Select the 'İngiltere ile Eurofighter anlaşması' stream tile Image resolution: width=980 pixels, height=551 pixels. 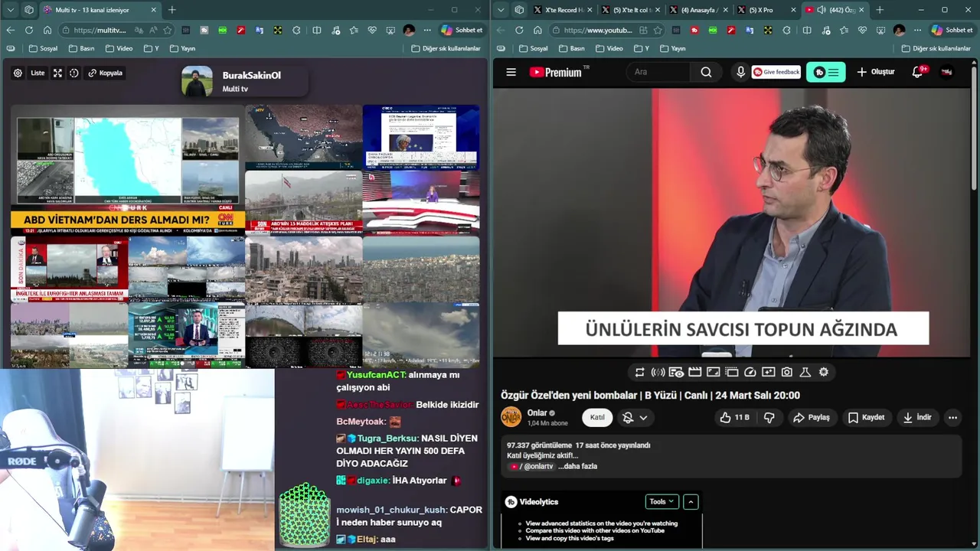click(x=70, y=269)
